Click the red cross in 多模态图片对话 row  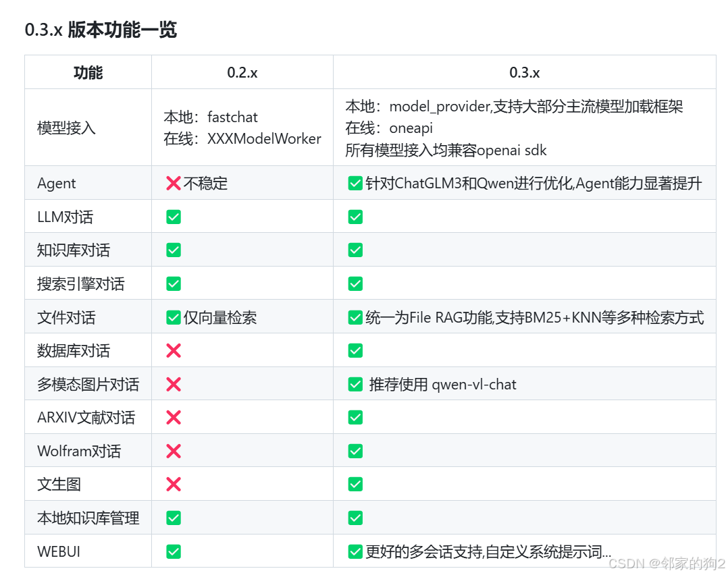pos(174,384)
